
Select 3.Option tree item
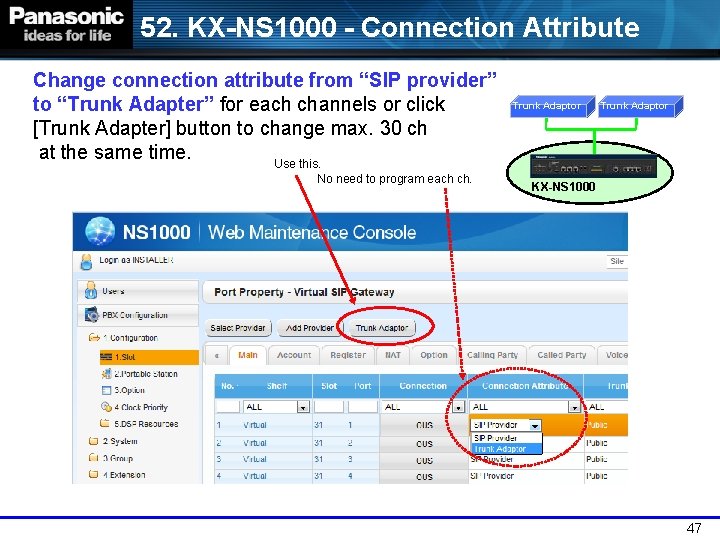129,390
